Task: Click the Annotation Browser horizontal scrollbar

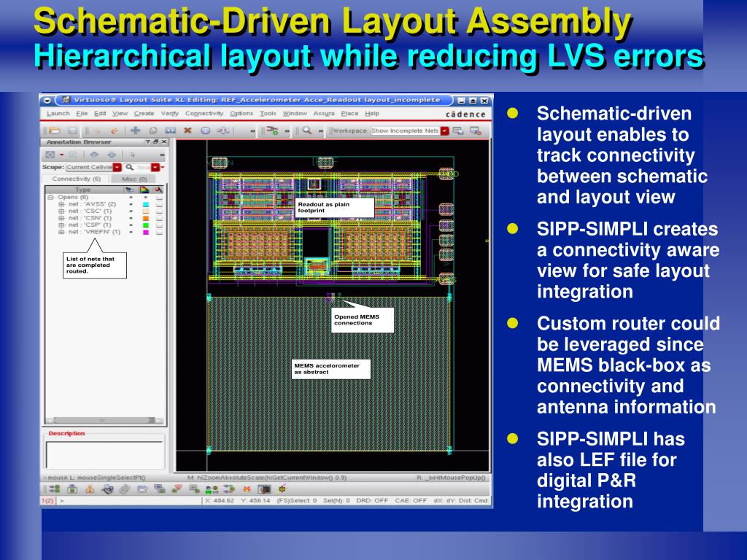Action: tap(104, 421)
